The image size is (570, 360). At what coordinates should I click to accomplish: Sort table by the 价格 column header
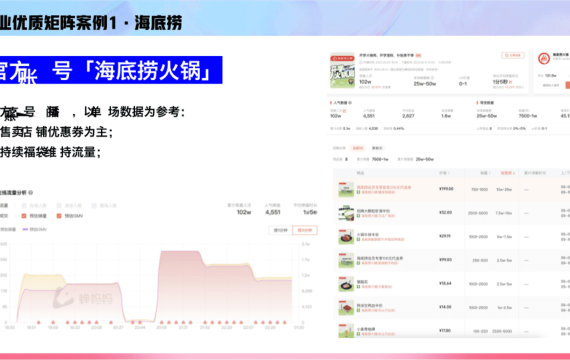click(444, 173)
